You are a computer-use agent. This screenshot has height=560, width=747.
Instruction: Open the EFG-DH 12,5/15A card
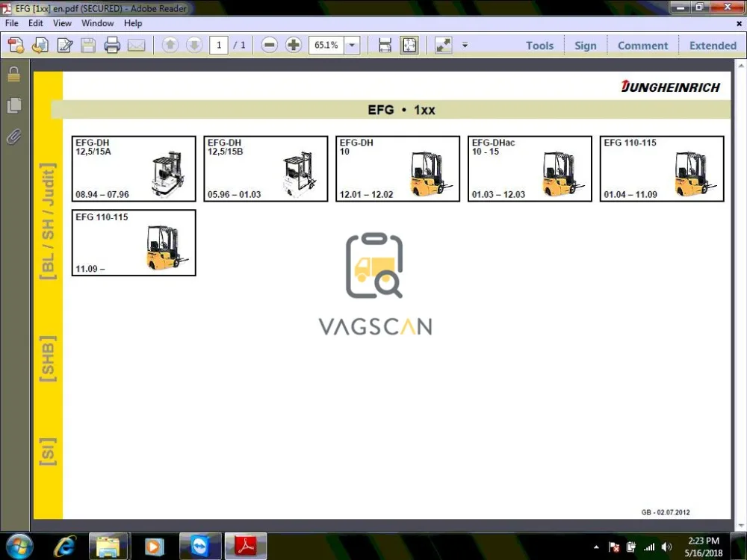point(134,169)
